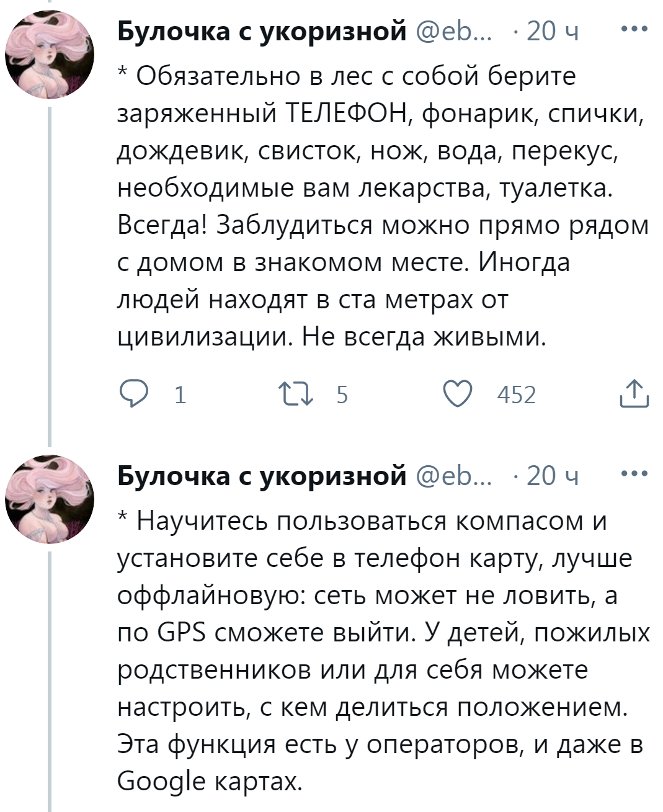663x812 pixels.
Task: Like the tweet with the heart icon
Action: coord(458,395)
